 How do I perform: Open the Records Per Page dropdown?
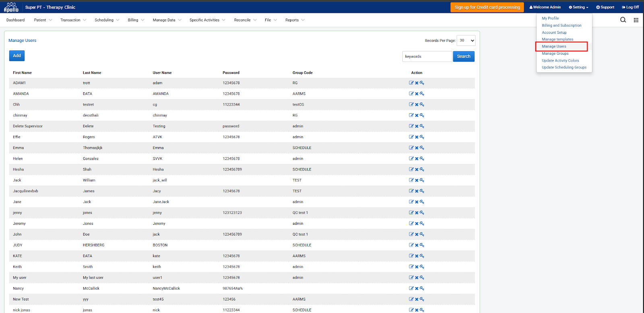coord(466,41)
